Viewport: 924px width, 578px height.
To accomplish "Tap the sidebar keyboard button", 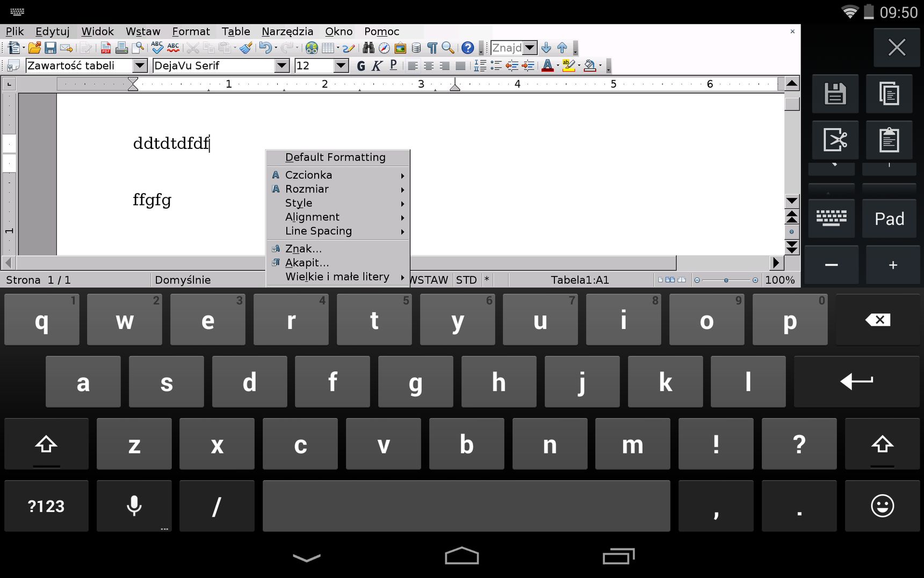I will click(x=831, y=219).
